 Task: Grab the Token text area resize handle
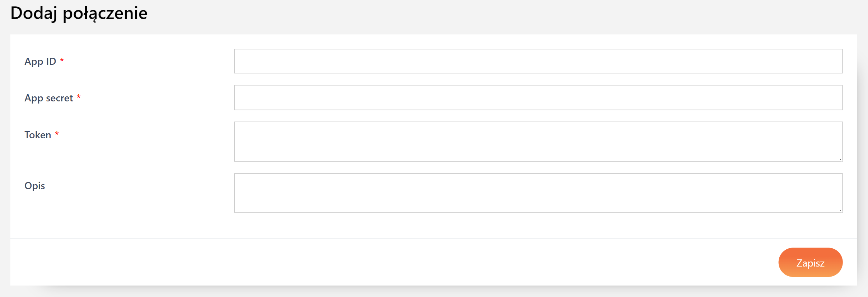tap(840, 159)
